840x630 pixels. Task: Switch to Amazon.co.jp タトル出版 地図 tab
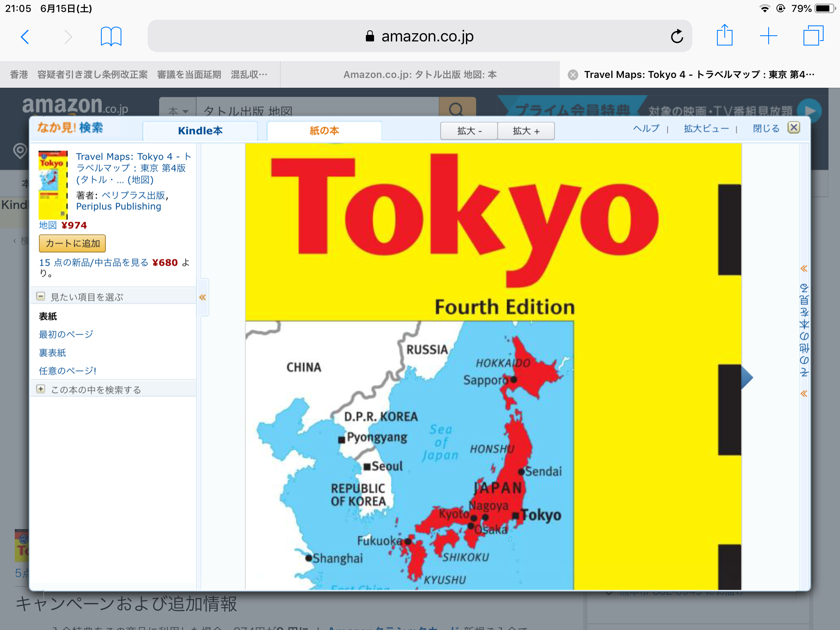click(420, 75)
